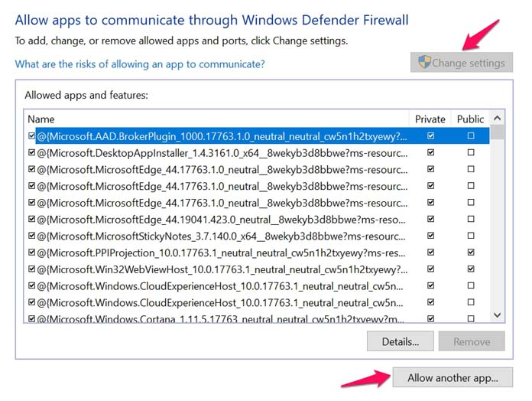532x401 pixels.
Task: Click the Private column header
Action: coord(430,119)
